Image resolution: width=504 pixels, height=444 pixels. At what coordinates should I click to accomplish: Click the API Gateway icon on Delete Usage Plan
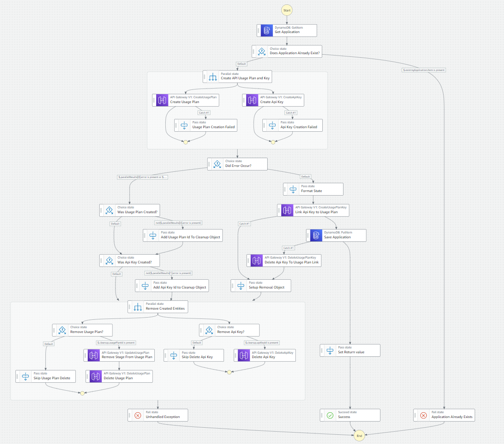click(x=95, y=376)
